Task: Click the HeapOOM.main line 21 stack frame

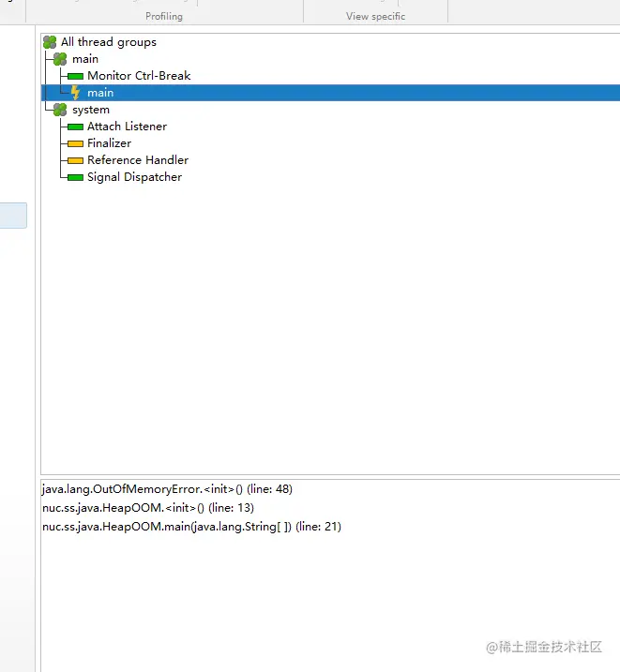Action: point(191,527)
